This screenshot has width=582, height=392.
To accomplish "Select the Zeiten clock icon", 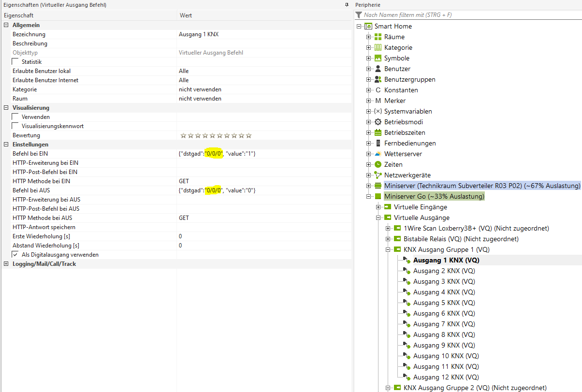I will (x=378, y=164).
